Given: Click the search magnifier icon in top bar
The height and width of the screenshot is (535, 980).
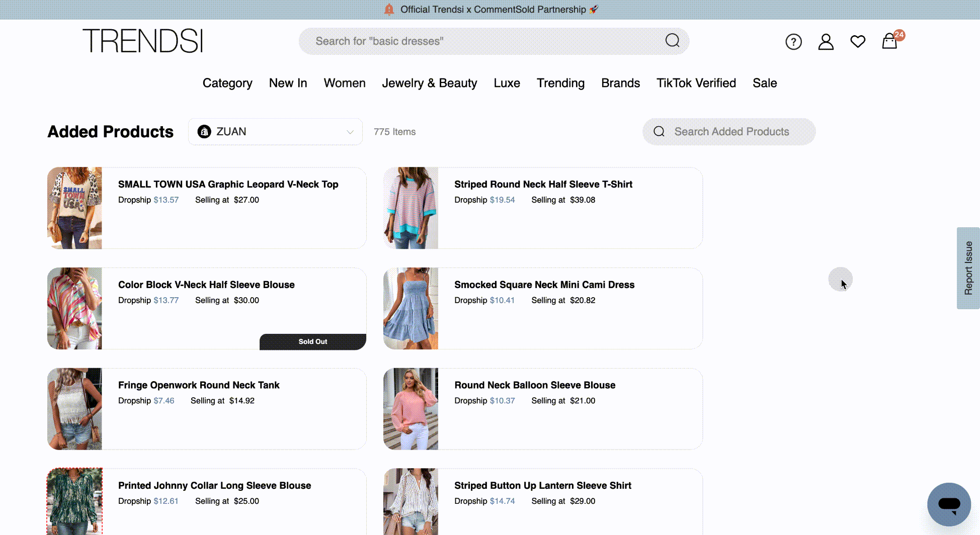Looking at the screenshot, I should tap(672, 40).
